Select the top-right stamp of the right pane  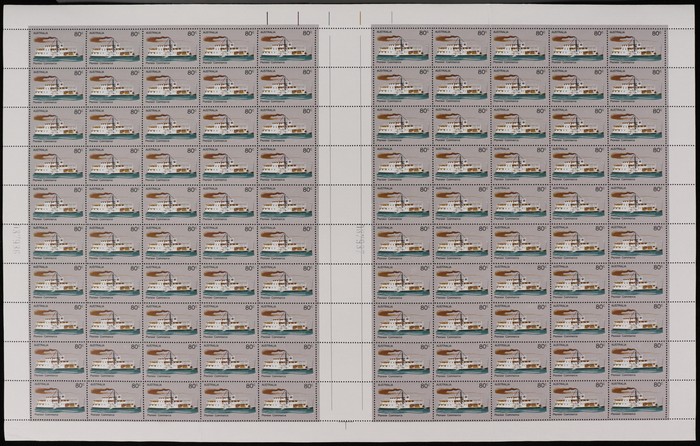(x=637, y=47)
